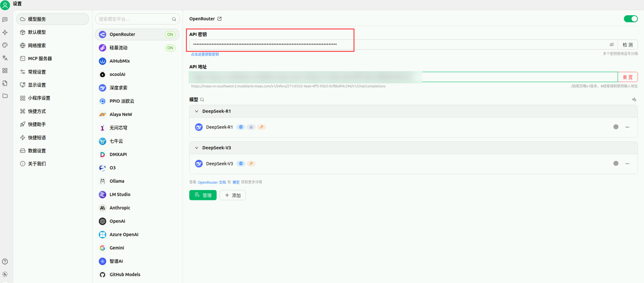Image resolution: width=644 pixels, height=283 pixels.
Task: Open OpenRouter external link icon
Action: click(219, 19)
